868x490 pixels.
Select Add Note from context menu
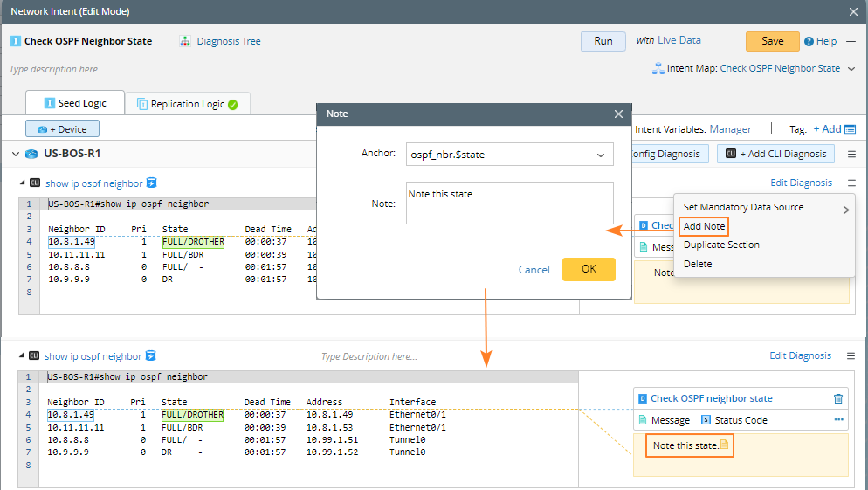click(x=704, y=226)
